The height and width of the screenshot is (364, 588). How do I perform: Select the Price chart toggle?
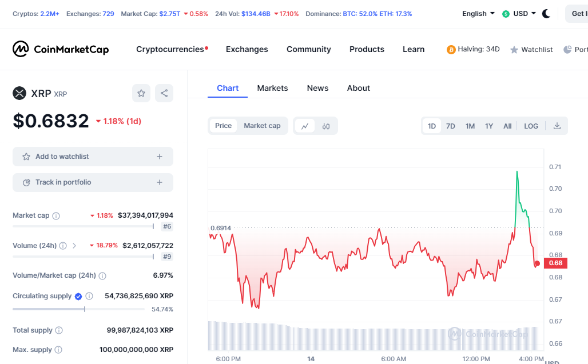click(x=223, y=126)
